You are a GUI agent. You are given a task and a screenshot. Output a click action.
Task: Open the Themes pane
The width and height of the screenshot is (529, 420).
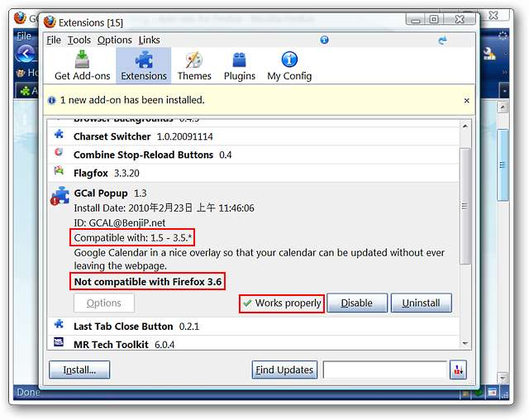coord(194,66)
